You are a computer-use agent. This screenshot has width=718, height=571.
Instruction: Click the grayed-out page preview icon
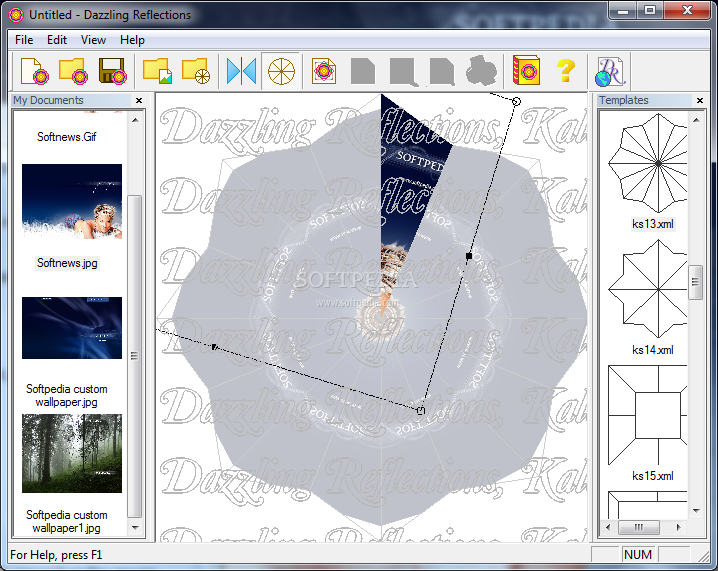pos(403,71)
